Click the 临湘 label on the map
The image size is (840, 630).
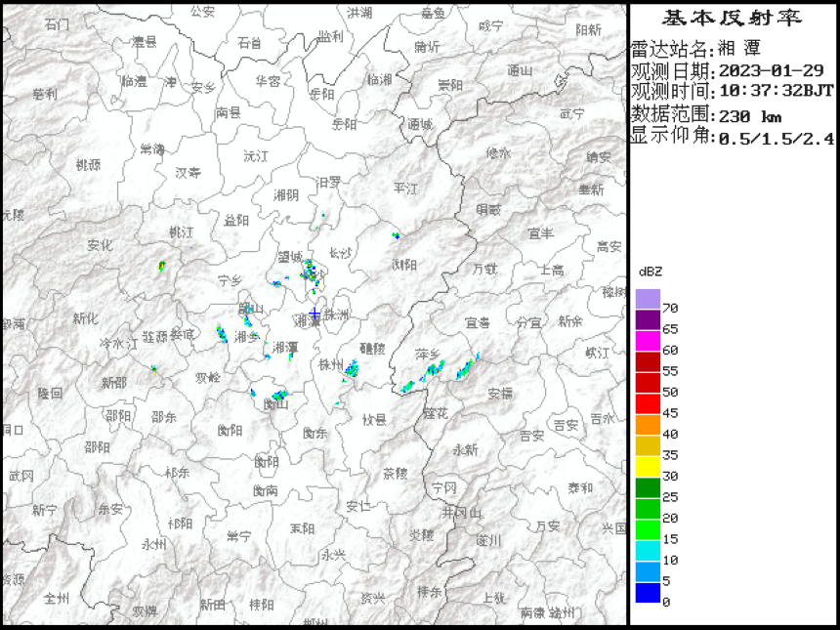coord(380,80)
